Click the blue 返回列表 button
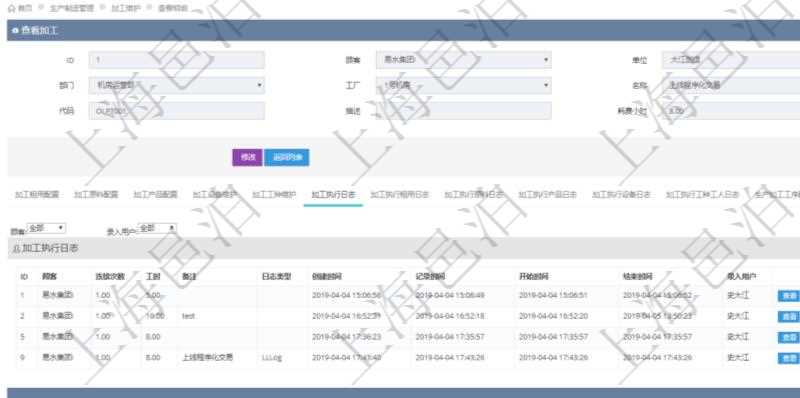 pos(287,158)
